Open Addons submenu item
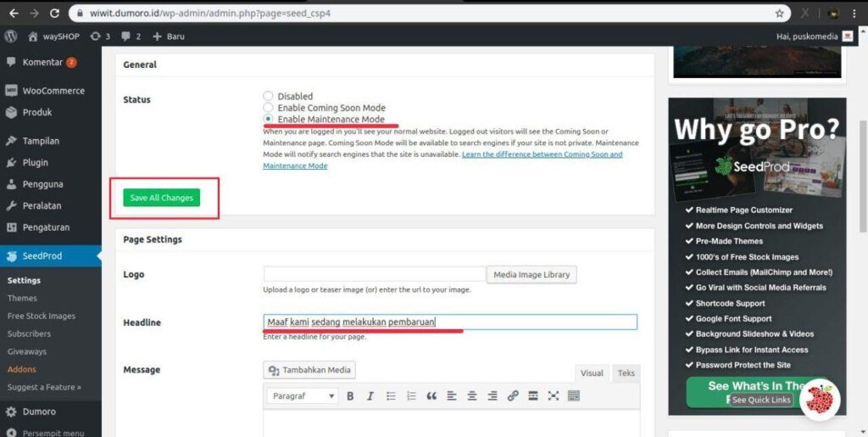Viewport: 868px width, 437px height. click(x=21, y=369)
